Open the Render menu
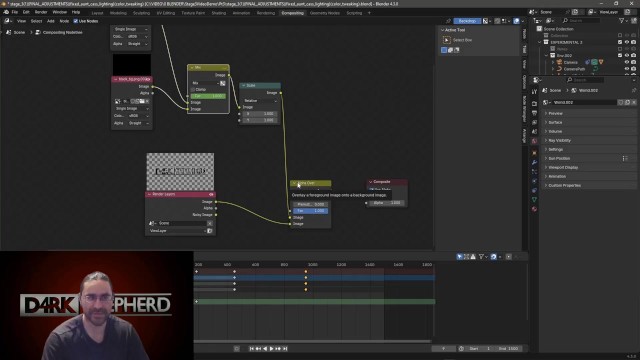 pos(41,12)
